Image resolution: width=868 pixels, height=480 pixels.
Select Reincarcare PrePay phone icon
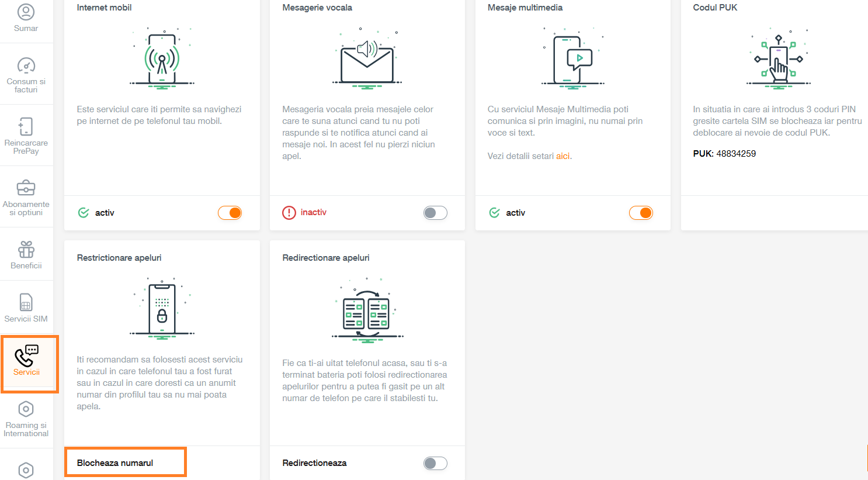tap(26, 126)
